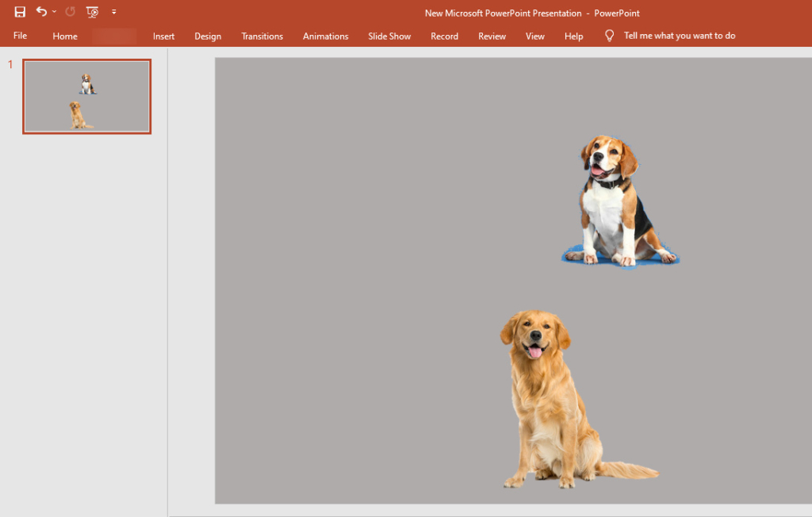Switch to the Slide Show tab
This screenshot has width=812, height=517.
[x=389, y=36]
